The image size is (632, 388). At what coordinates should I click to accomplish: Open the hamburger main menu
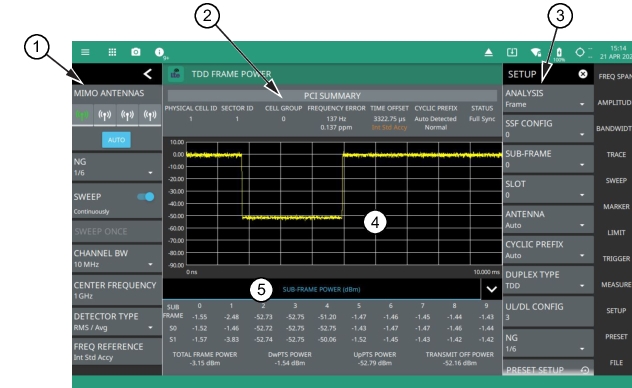85,52
